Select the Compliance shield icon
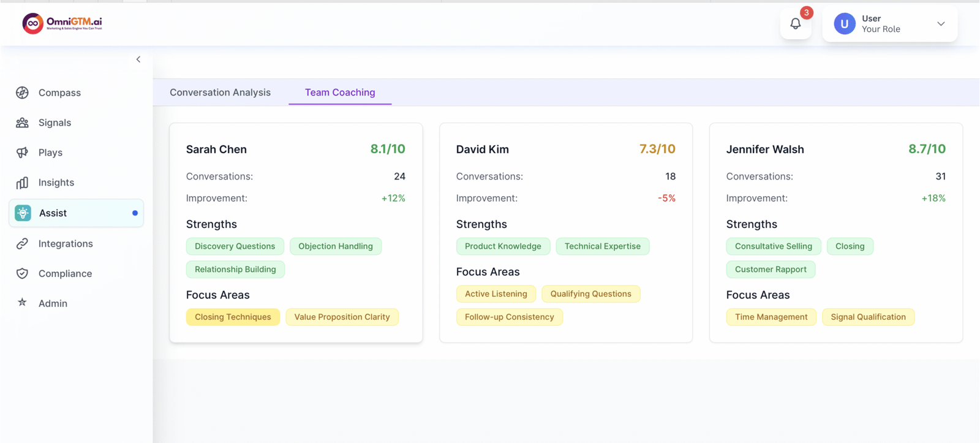This screenshot has height=443, width=980. (23, 273)
